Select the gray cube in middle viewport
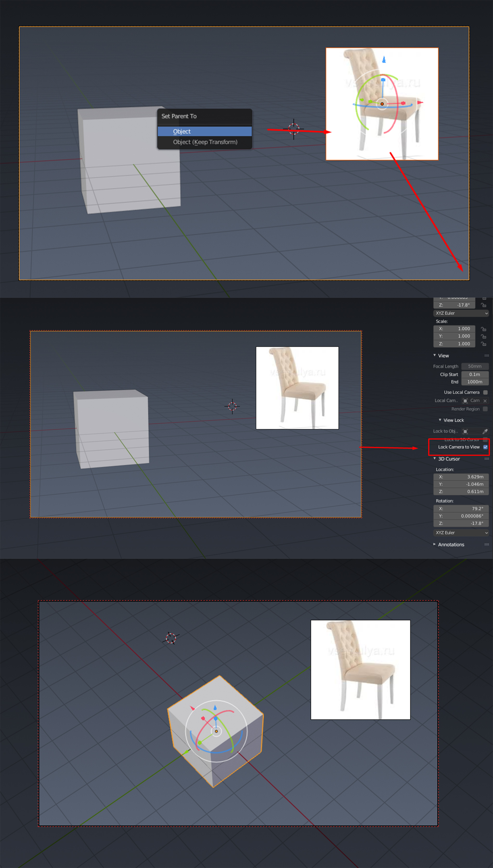The image size is (493, 868). [111, 429]
